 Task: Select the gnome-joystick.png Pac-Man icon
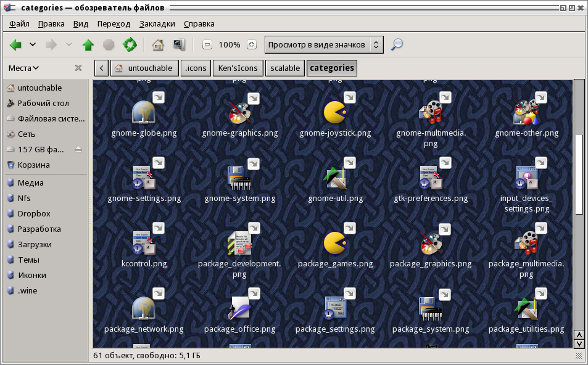click(x=335, y=112)
